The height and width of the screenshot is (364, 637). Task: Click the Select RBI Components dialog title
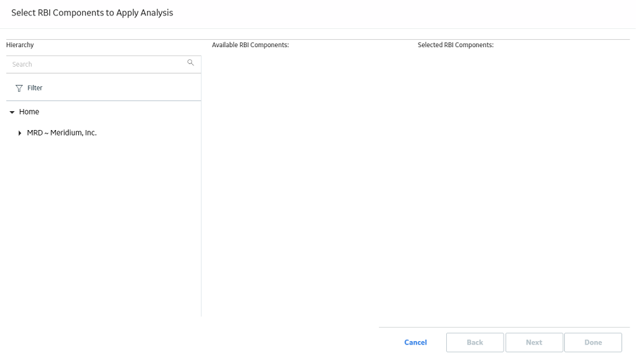[x=92, y=13]
